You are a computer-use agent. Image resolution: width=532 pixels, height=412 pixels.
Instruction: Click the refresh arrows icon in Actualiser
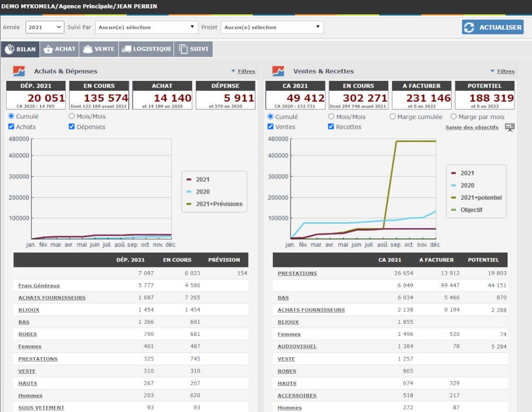click(x=469, y=28)
